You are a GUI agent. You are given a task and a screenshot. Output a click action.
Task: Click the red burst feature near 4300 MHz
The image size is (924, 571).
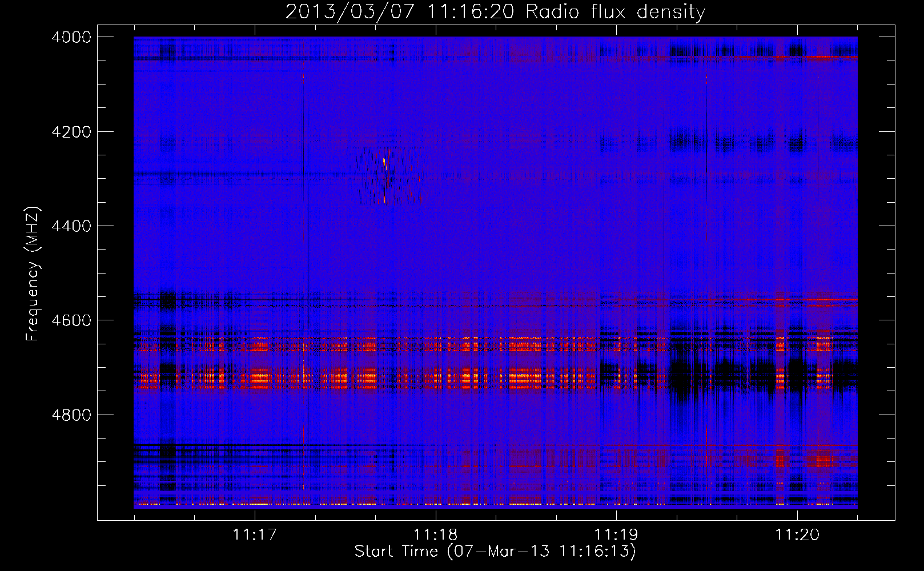tap(387, 175)
